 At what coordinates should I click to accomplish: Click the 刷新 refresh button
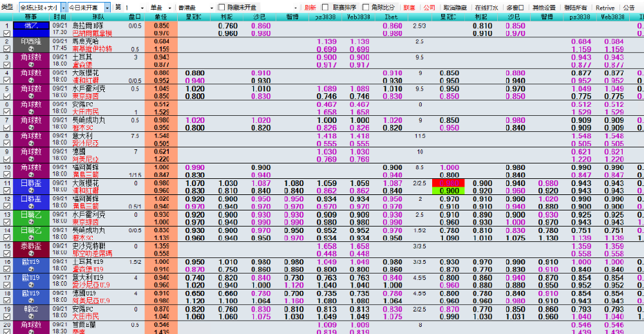pos(310,7)
